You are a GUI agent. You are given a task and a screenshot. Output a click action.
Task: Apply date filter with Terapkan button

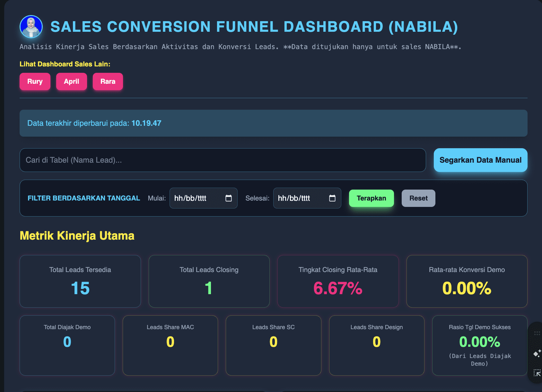[x=371, y=198]
